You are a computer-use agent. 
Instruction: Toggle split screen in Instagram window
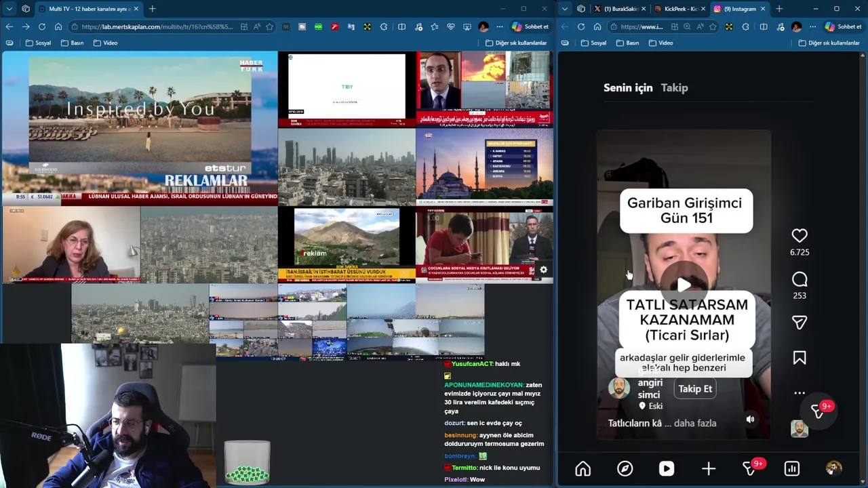coord(763,26)
